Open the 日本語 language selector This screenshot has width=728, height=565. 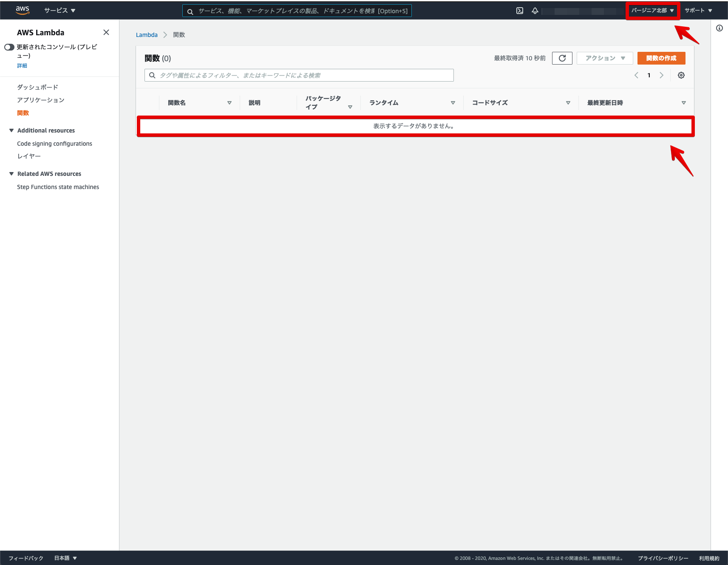65,558
